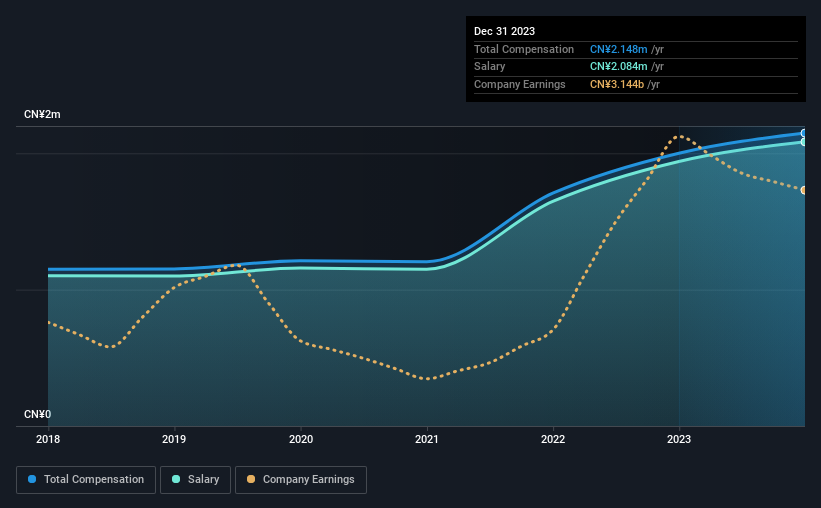Image resolution: width=821 pixels, height=508 pixels.
Task: Click the 2022 x-axis label
Action: pos(553,439)
